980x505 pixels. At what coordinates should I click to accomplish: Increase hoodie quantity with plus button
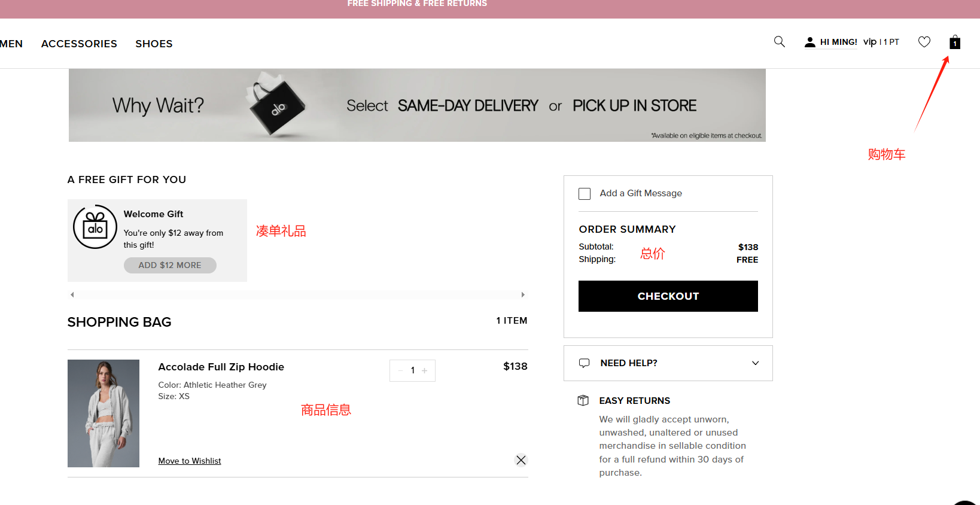click(x=425, y=370)
